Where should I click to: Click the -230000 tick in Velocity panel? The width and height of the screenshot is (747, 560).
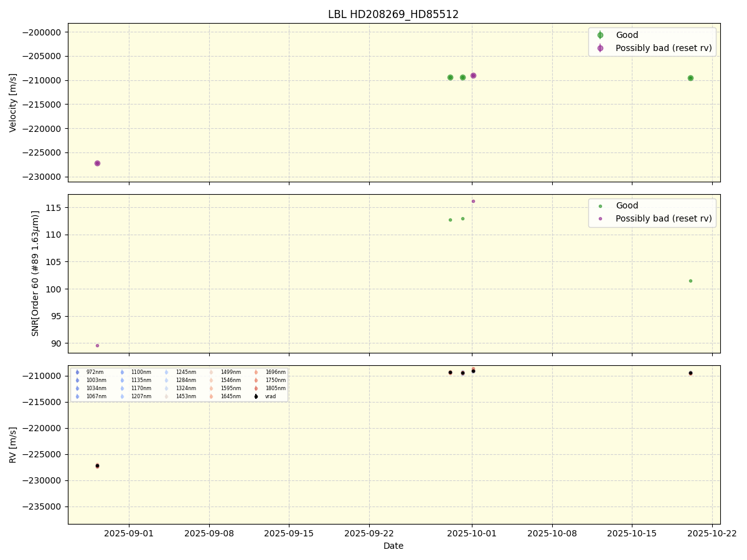tap(42, 177)
